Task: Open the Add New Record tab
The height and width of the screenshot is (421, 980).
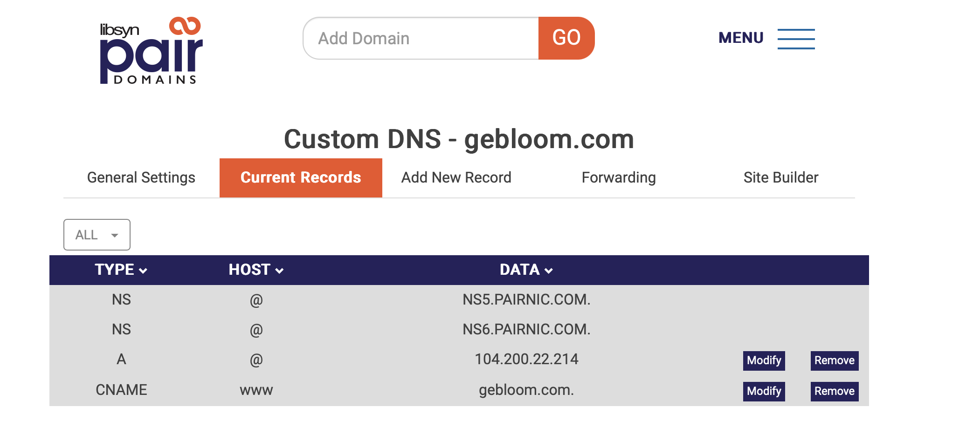Action: [456, 177]
